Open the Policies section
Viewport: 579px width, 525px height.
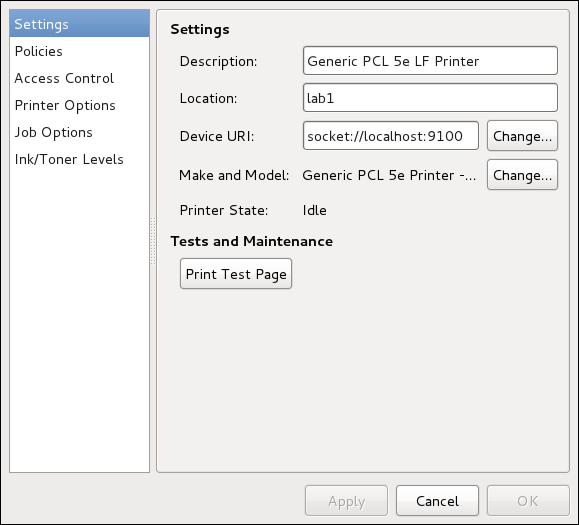click(x=79, y=51)
